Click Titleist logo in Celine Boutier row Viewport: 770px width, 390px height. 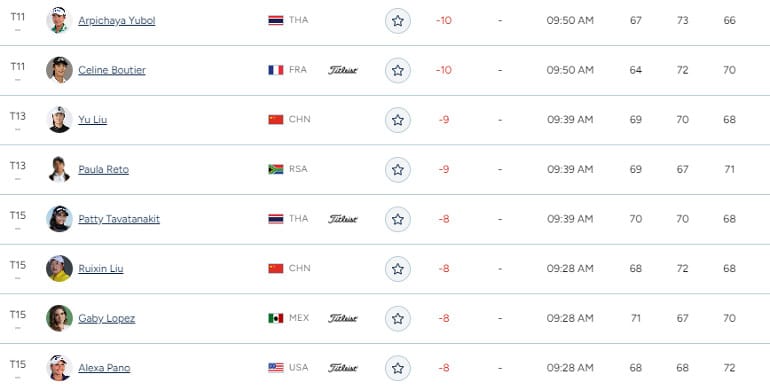click(x=343, y=70)
